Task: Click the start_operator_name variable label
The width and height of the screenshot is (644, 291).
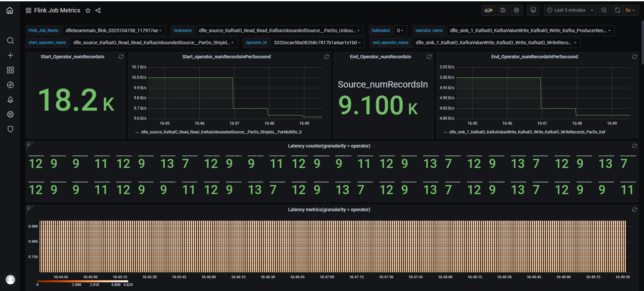Action: click(x=47, y=43)
